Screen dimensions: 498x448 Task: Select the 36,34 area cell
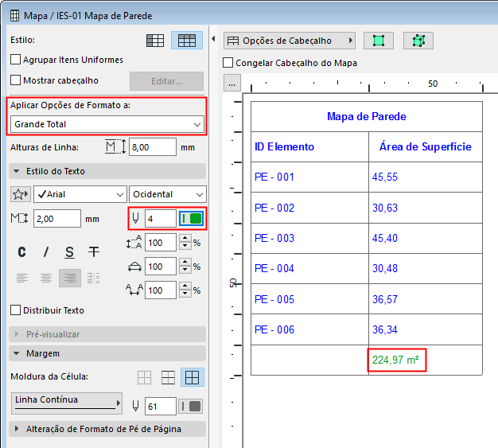(x=426, y=329)
